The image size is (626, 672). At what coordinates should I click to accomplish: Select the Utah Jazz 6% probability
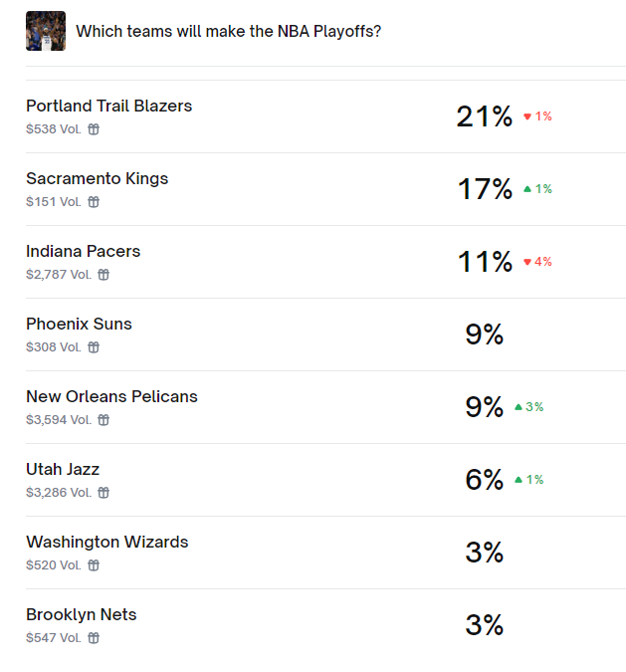484,479
